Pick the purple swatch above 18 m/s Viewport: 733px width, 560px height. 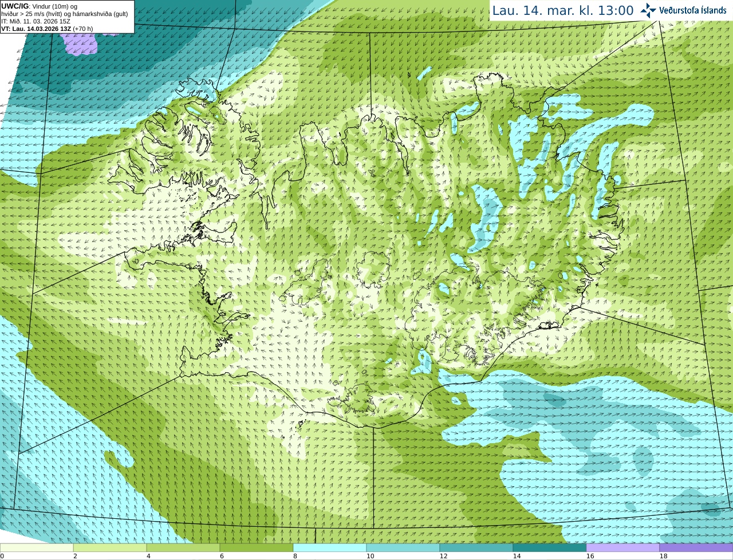click(x=696, y=548)
